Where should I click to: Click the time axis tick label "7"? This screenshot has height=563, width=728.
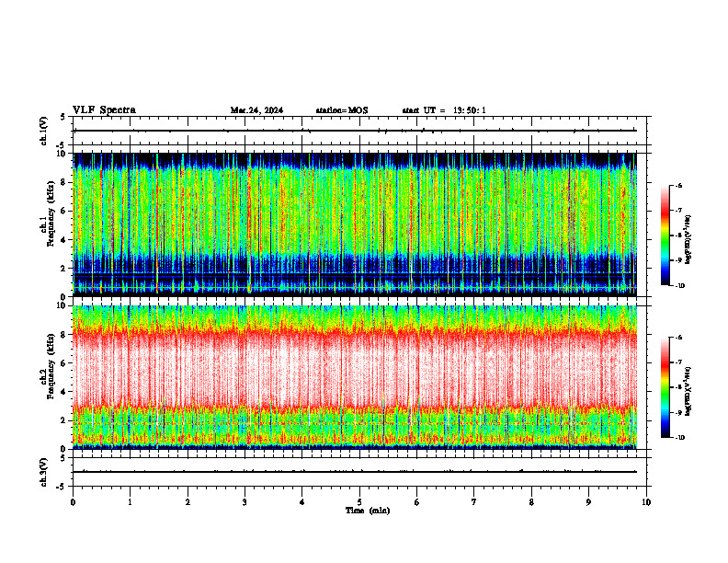coord(474,502)
